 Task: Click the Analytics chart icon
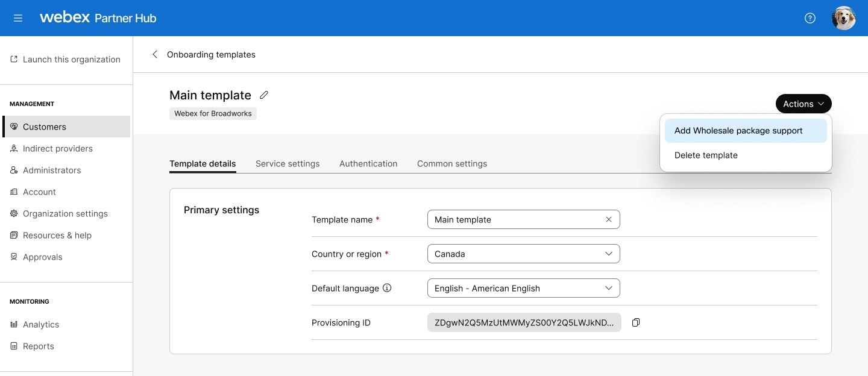click(x=14, y=324)
